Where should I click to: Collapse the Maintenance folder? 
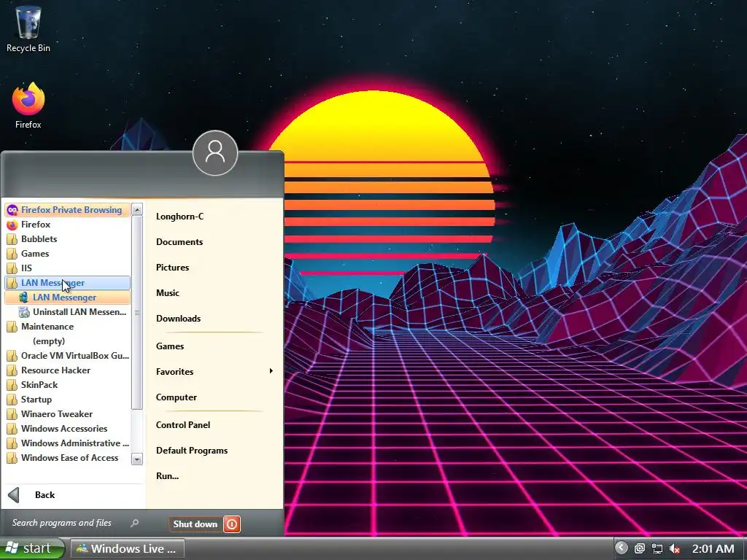click(x=67, y=327)
